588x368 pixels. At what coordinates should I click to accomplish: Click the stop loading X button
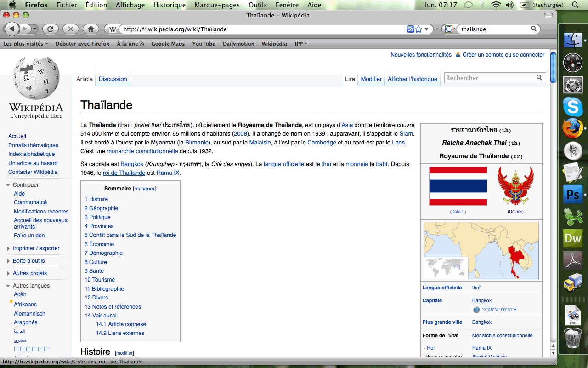click(x=71, y=29)
